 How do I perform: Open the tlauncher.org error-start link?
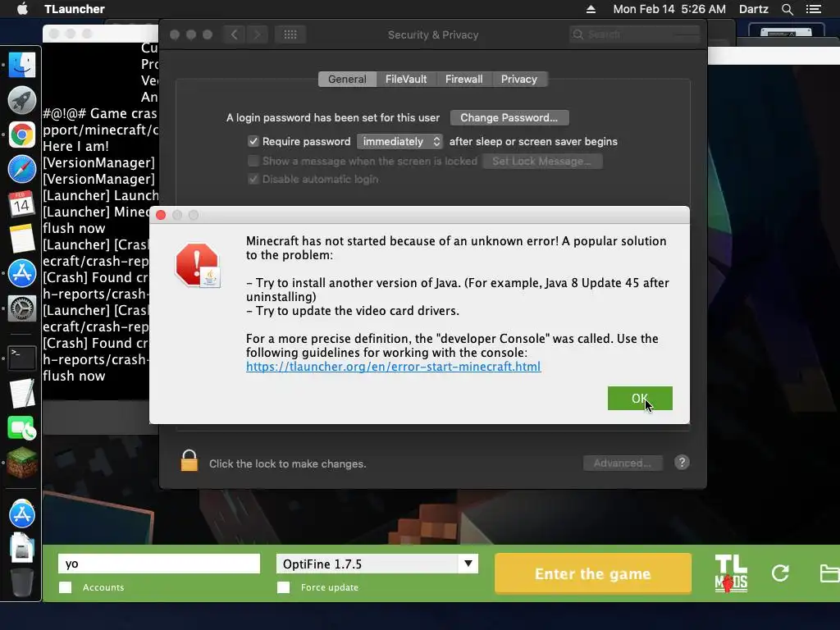393,367
